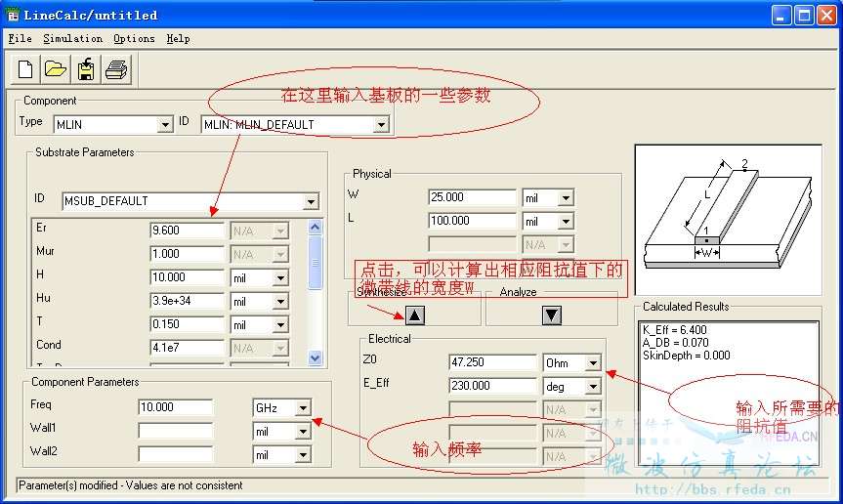Open the Help menu
The width and height of the screenshot is (843, 504).
(178, 39)
